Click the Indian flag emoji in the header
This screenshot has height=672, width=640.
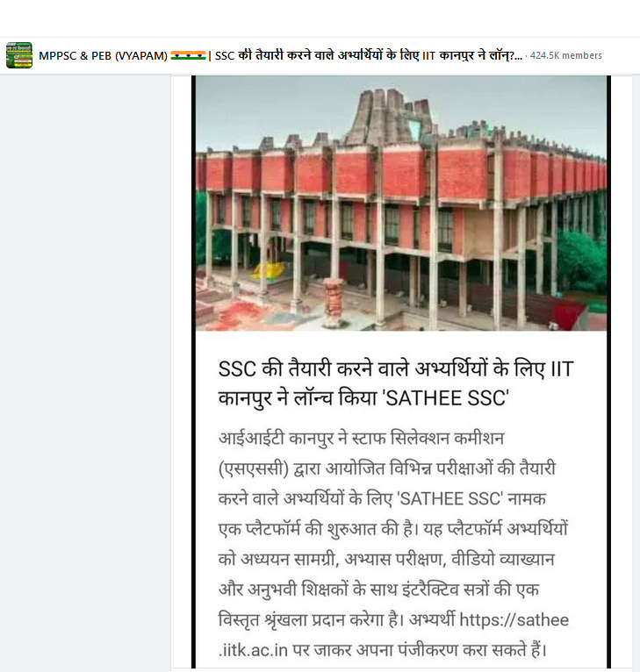(188, 56)
